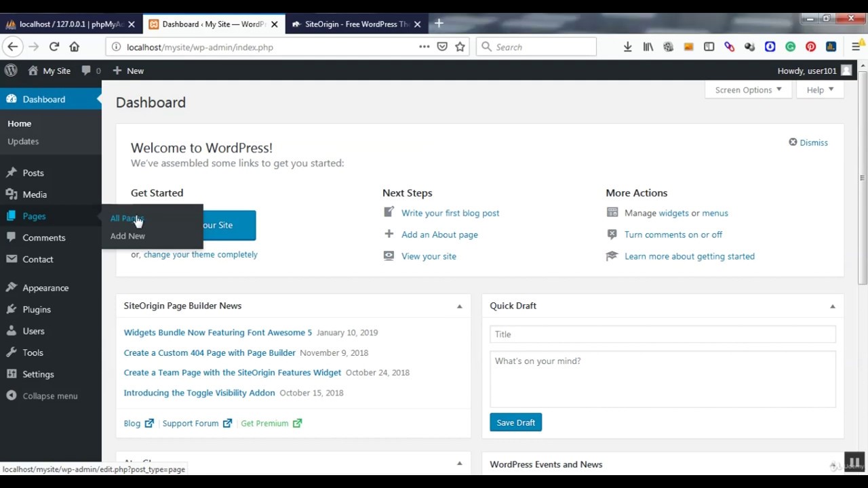Dismiss the Welcome to WordPress panel

pyautogui.click(x=808, y=142)
